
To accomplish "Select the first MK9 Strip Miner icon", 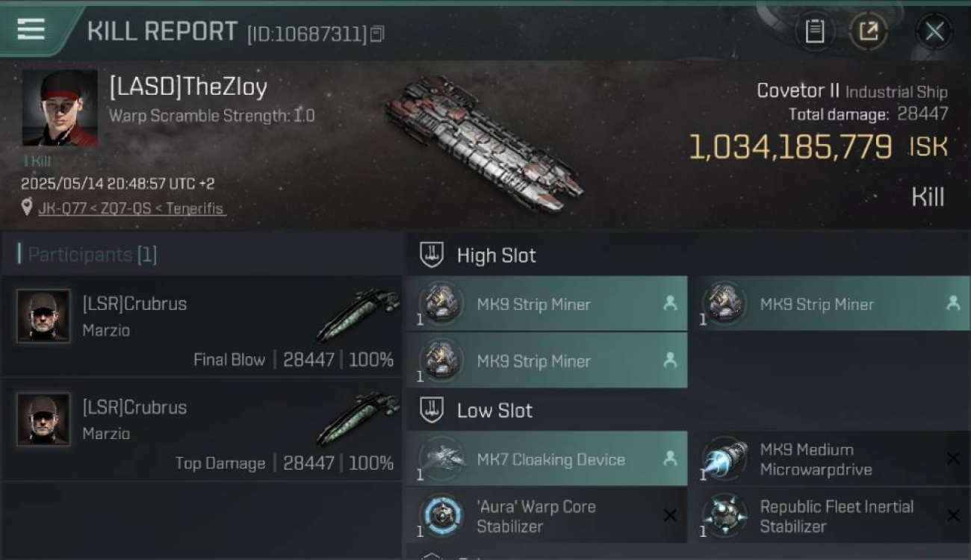I will (441, 304).
